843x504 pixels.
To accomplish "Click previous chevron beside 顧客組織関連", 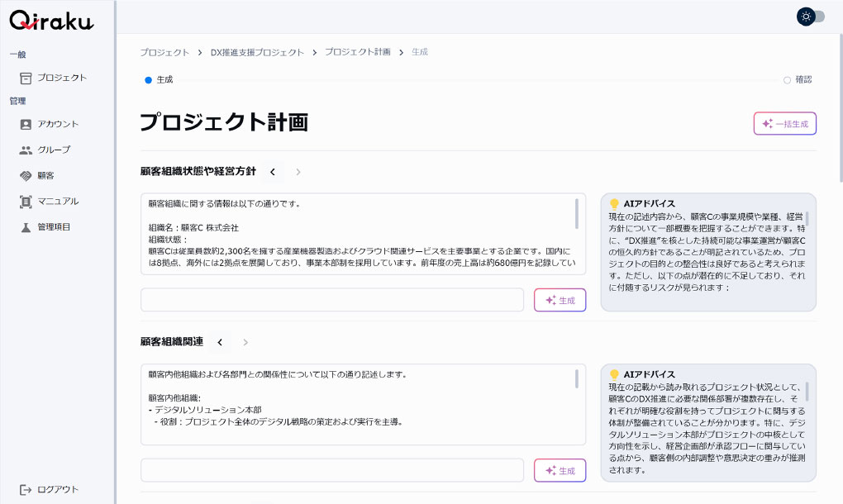I will click(220, 342).
